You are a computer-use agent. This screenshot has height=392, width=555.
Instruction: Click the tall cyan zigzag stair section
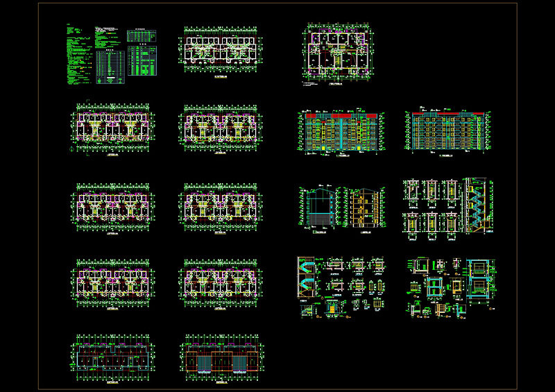coord(479,206)
